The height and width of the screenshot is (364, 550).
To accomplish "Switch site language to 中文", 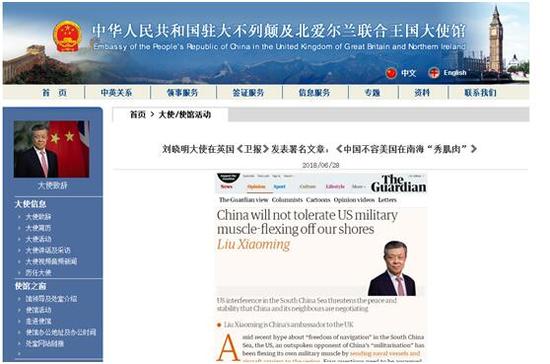I will [409, 73].
